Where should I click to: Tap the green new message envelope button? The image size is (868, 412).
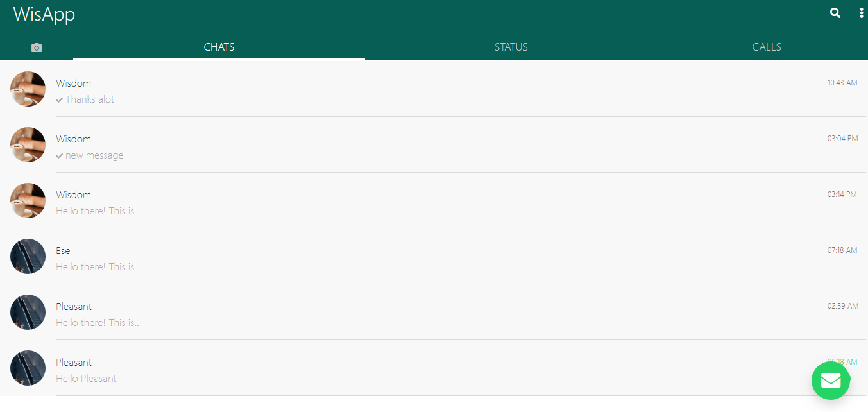831,381
